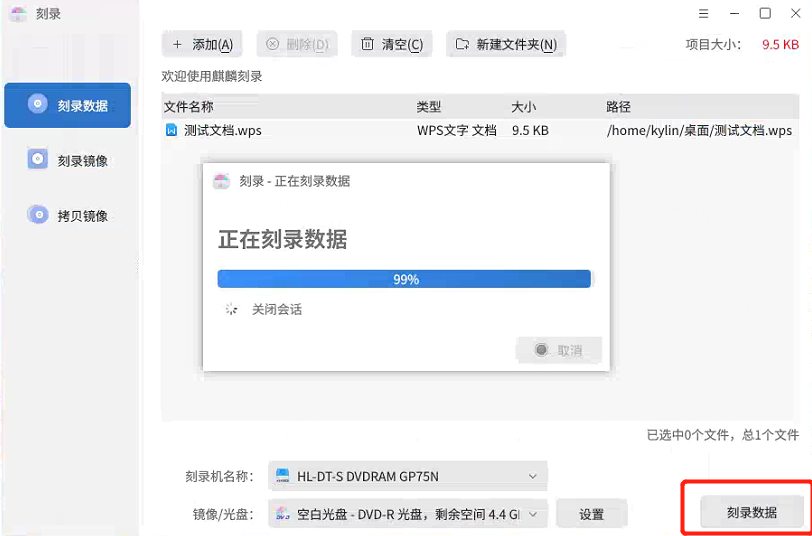812x536 pixels.
Task: Click the 清空(C) clear button
Action: (x=392, y=44)
